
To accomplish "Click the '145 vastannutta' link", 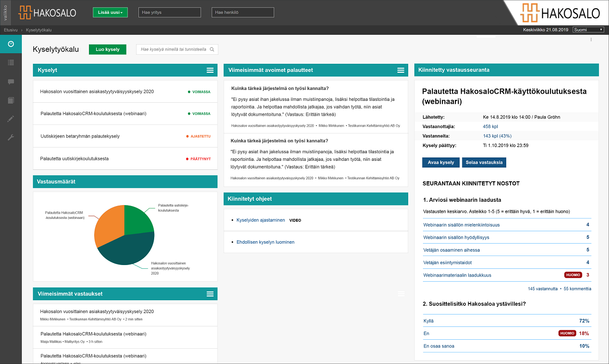I will [542, 289].
